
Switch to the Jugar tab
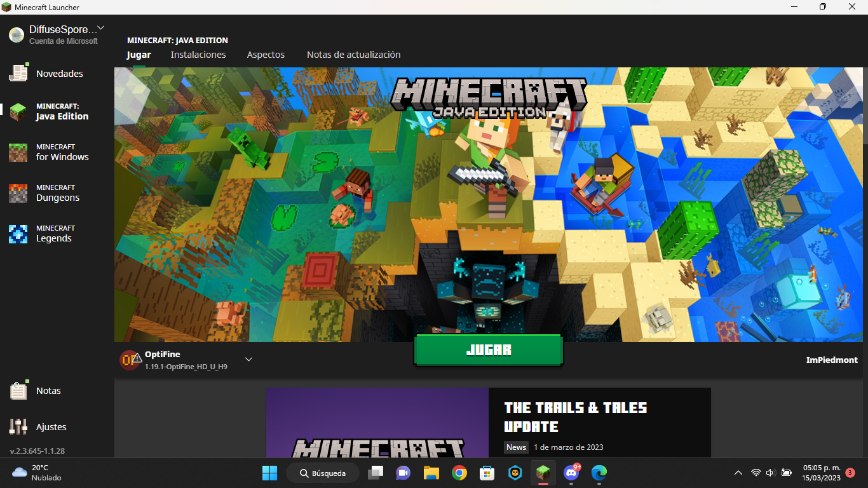click(139, 55)
